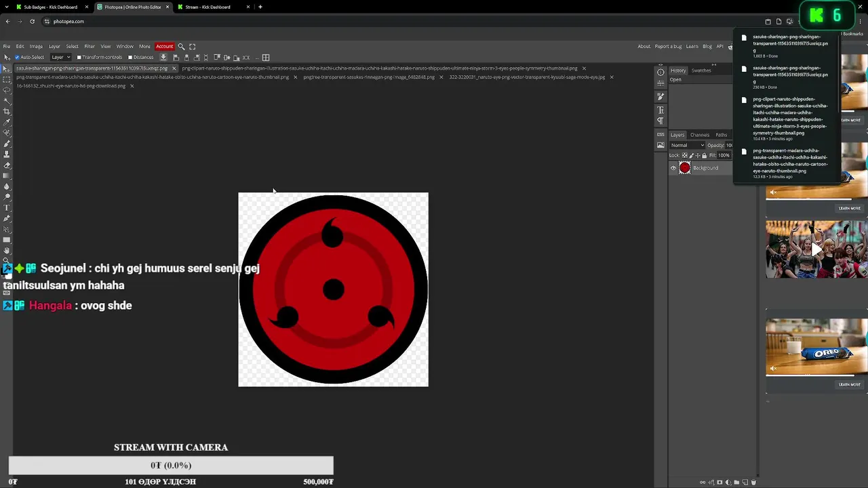
Task: Enable the Distances checkbox
Action: coord(130,57)
